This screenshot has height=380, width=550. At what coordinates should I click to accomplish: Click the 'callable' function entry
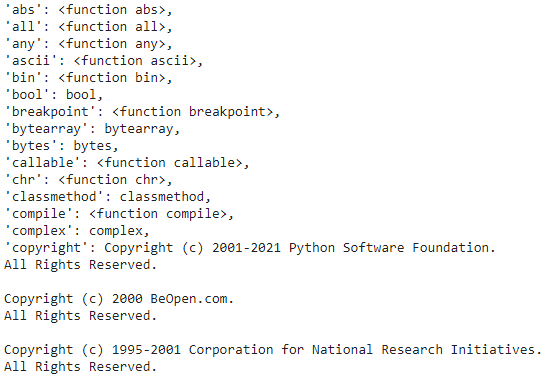tap(127, 163)
